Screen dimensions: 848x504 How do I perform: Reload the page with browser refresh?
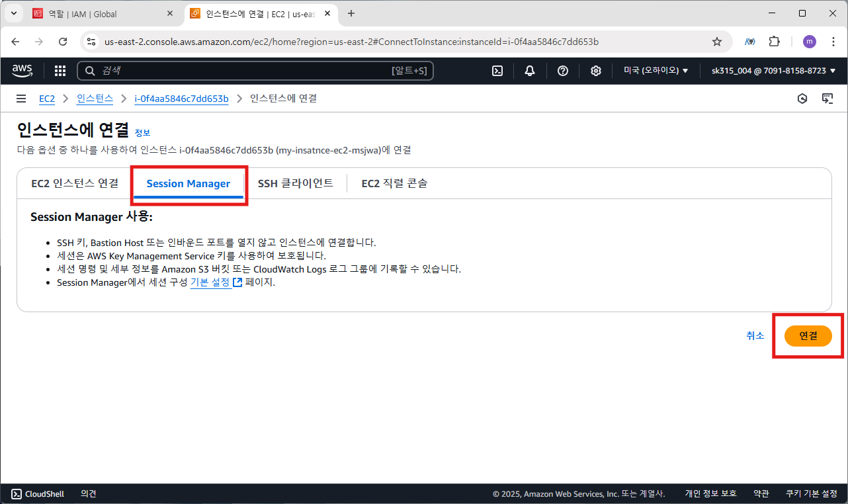pyautogui.click(x=63, y=42)
